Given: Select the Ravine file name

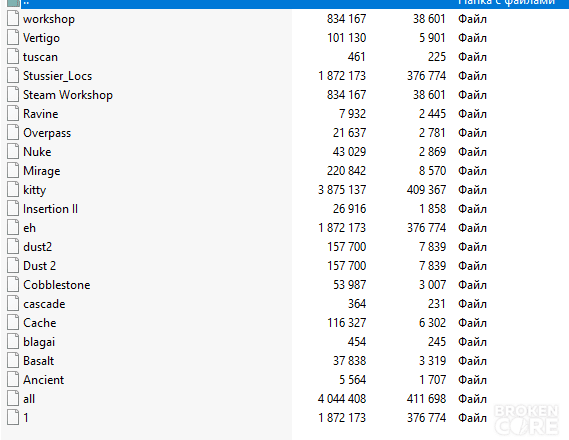Looking at the screenshot, I should [41, 114].
